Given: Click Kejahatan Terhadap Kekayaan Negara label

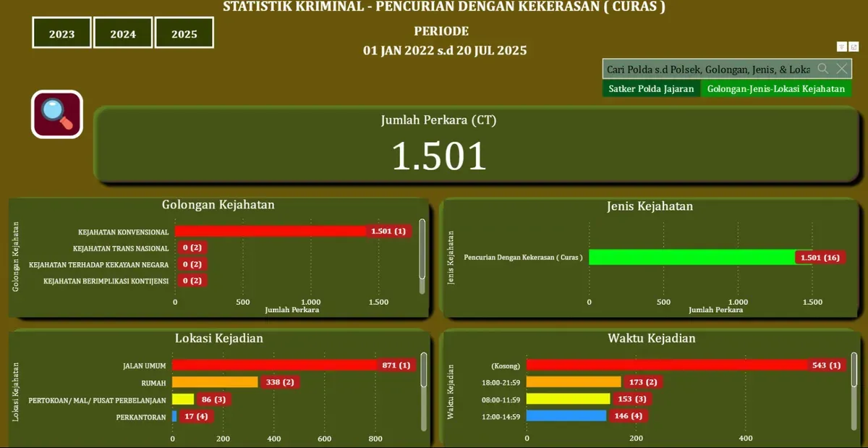Looking at the screenshot, I should coord(99,265).
